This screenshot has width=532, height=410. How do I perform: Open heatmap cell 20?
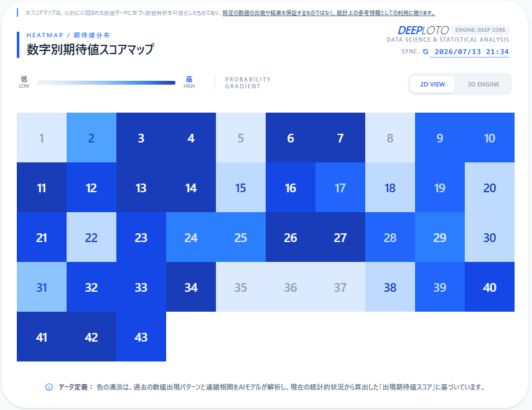[x=490, y=187]
